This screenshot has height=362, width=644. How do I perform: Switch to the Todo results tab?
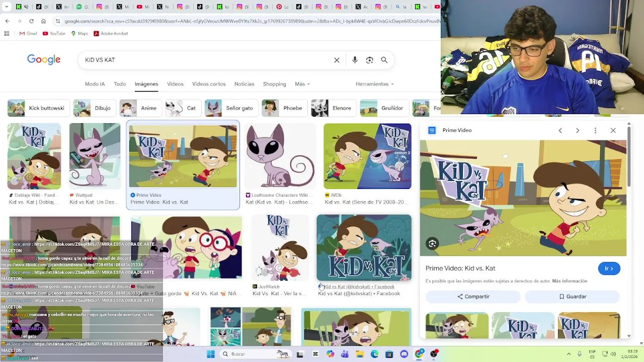click(x=120, y=84)
